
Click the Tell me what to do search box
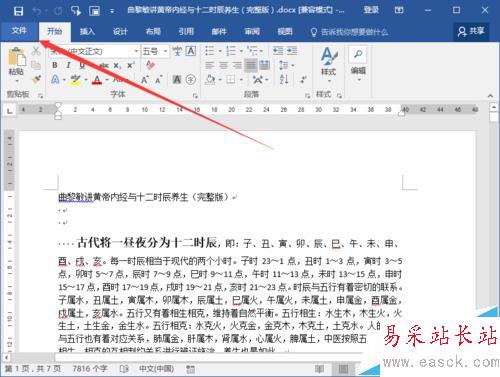tap(349, 32)
